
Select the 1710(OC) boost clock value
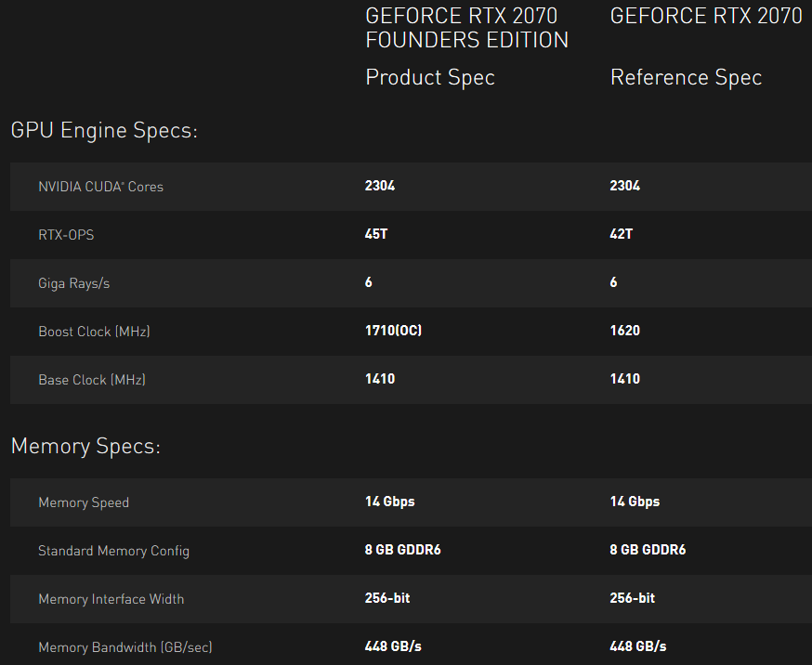pos(393,331)
